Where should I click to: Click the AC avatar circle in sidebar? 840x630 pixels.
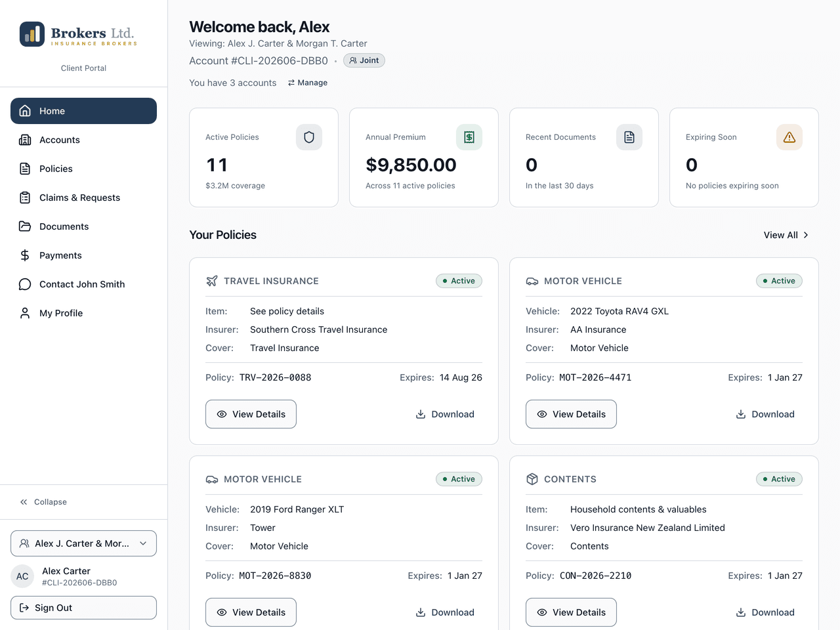click(22, 576)
